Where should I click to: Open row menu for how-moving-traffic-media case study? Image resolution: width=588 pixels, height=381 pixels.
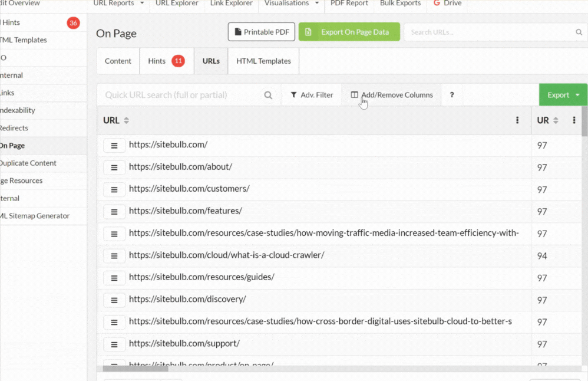[114, 234]
